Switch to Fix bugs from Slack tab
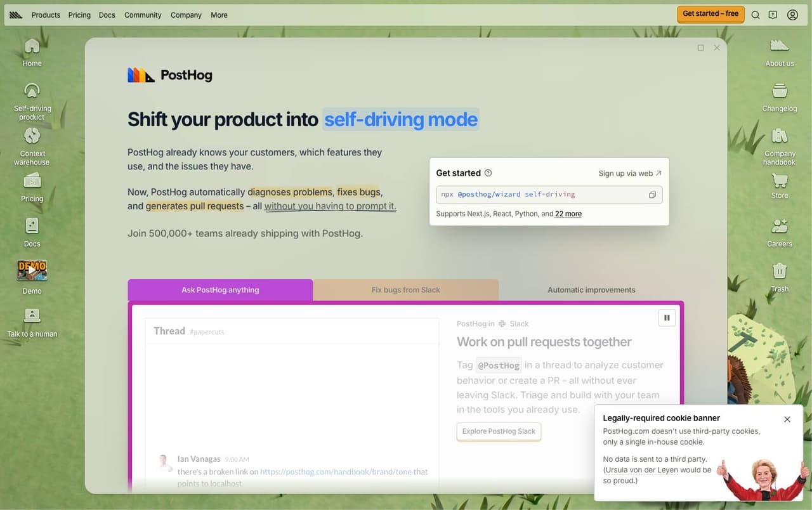812x510 pixels. 406,290
